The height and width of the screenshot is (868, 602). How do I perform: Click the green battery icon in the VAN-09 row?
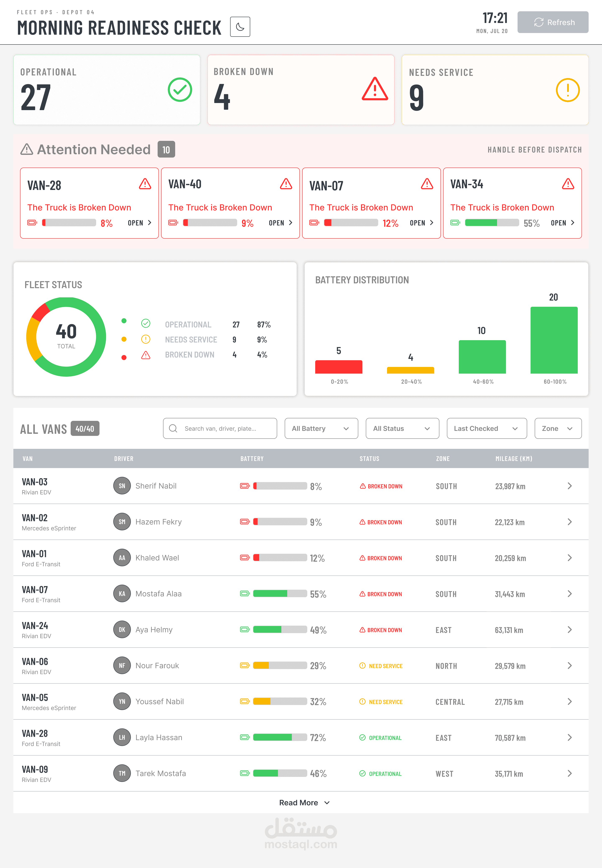click(x=245, y=773)
